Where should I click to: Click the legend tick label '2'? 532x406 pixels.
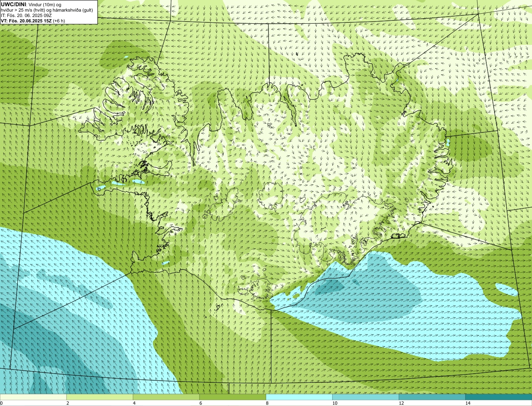click(67, 403)
